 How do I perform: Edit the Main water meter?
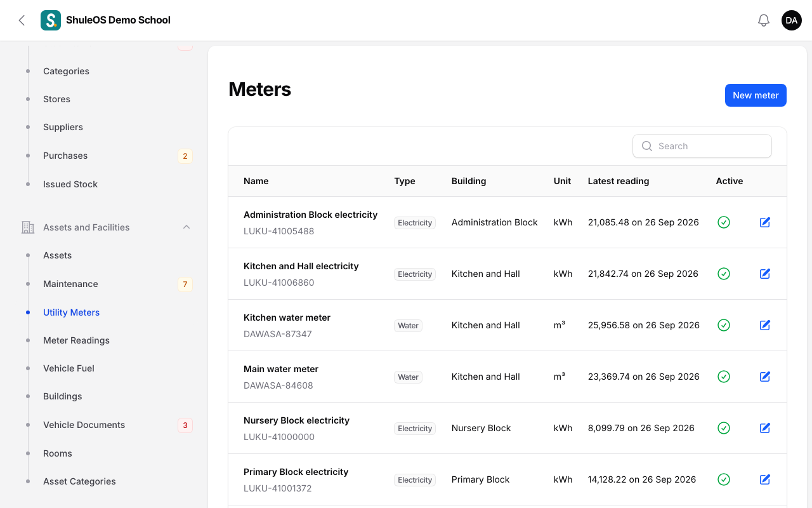point(765,377)
